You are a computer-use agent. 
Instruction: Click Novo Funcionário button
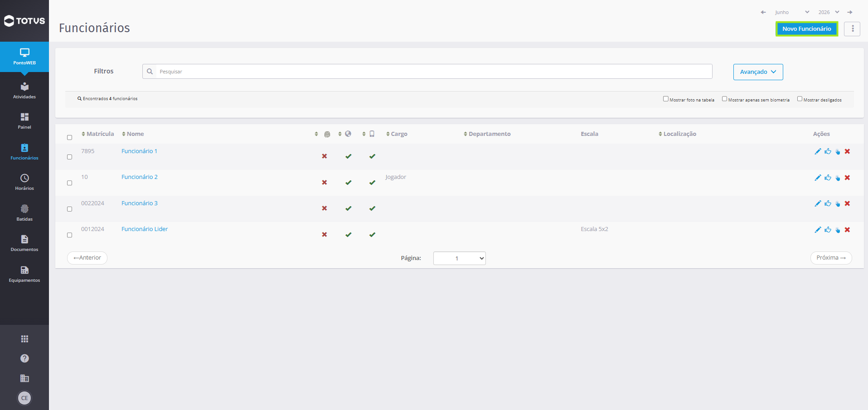point(807,29)
